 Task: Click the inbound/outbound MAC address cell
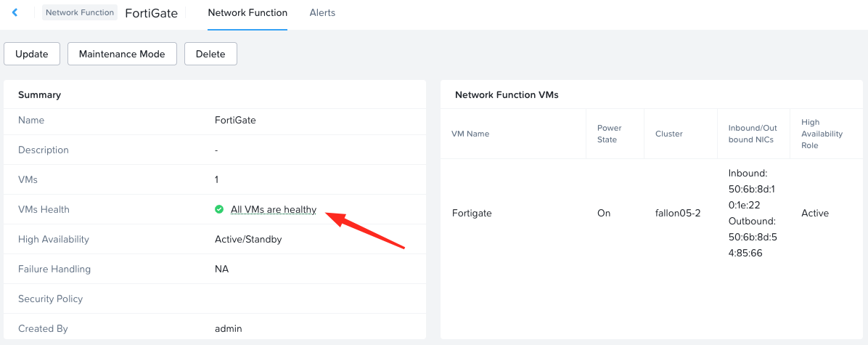(x=753, y=214)
